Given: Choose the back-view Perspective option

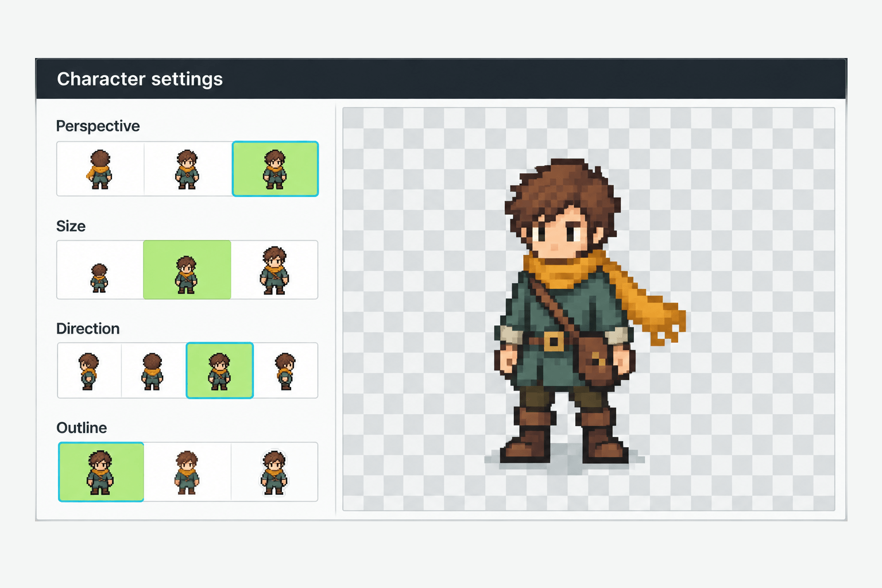Looking at the screenshot, I should (x=100, y=169).
